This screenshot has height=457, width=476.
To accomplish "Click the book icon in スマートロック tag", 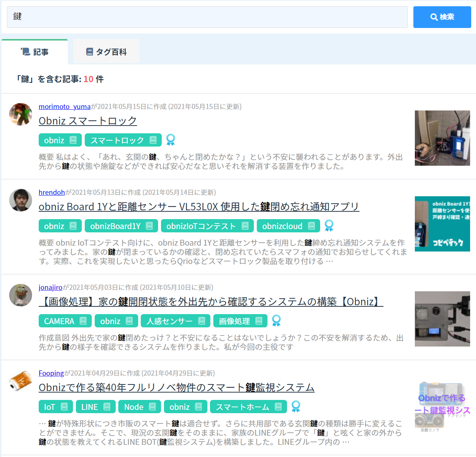I will 153,140.
